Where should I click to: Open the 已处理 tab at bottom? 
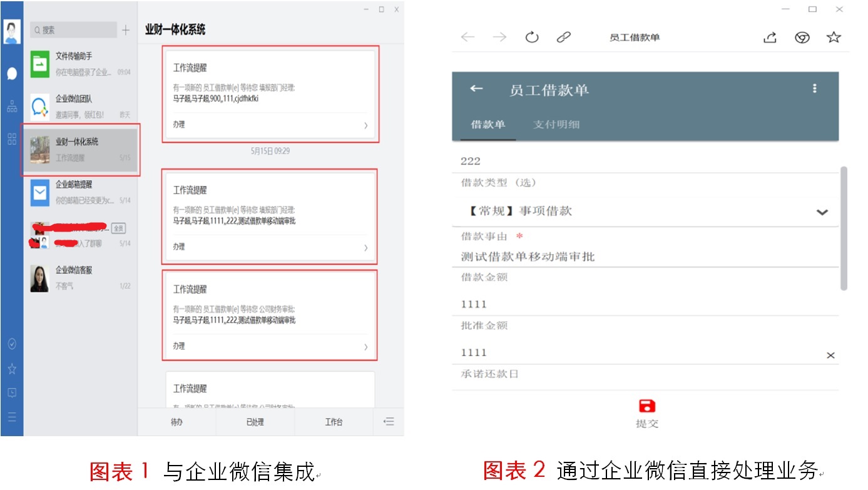255,422
